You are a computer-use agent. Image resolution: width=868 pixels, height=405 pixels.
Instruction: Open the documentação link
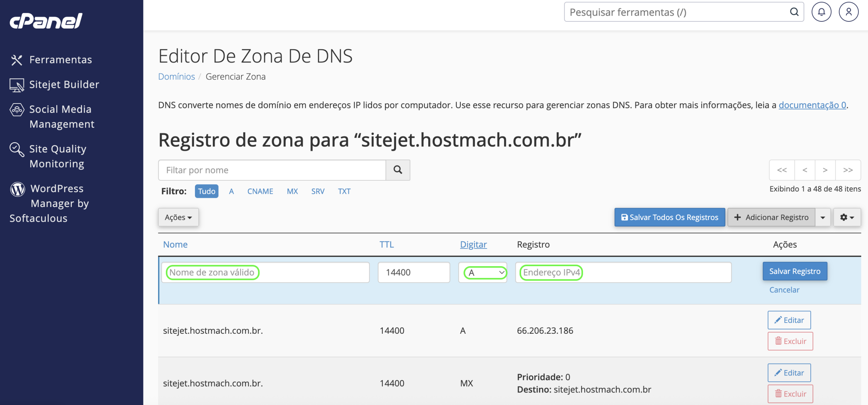click(x=812, y=105)
